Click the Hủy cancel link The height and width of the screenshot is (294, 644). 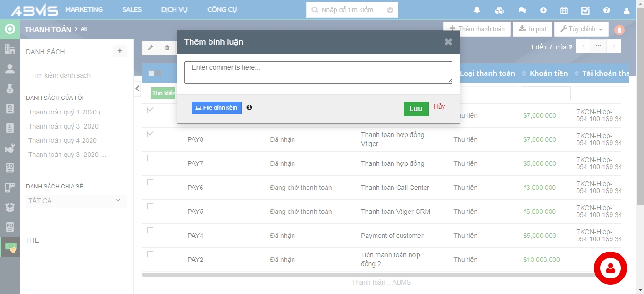tap(439, 106)
